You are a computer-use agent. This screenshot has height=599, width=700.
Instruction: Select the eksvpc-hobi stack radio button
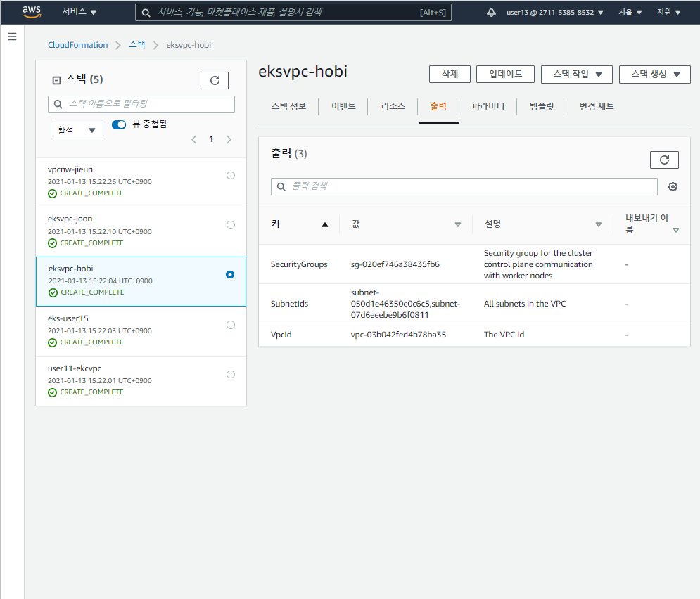tap(230, 274)
